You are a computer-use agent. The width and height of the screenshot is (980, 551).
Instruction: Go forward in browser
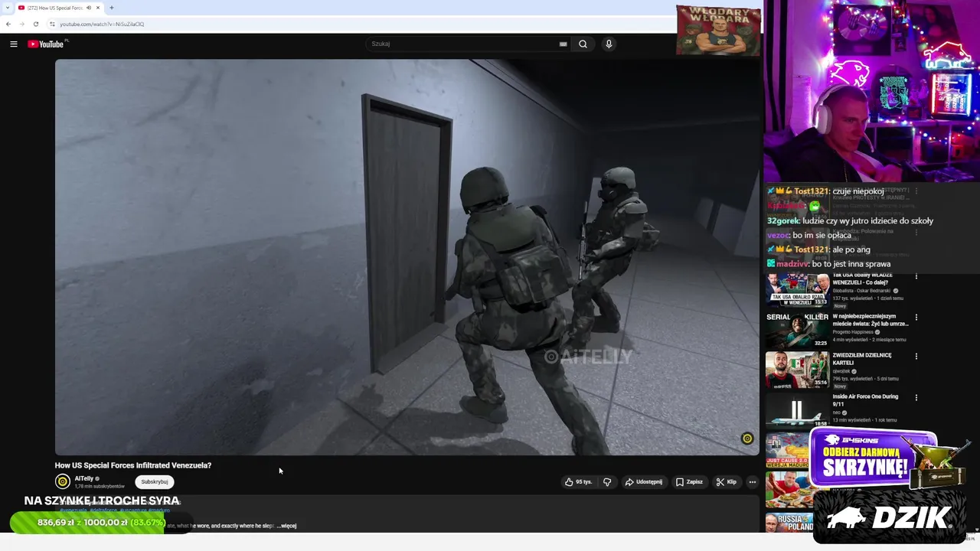click(x=21, y=24)
